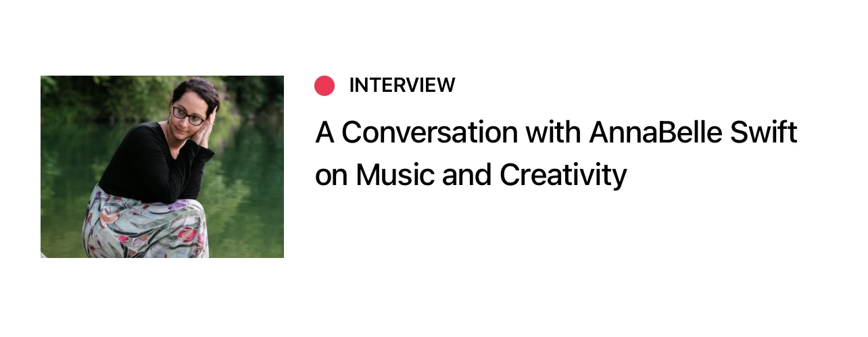Image resolution: width=868 pixels, height=337 pixels.
Task: Click the word "and" in the second headline line
Action: [x=468, y=176]
